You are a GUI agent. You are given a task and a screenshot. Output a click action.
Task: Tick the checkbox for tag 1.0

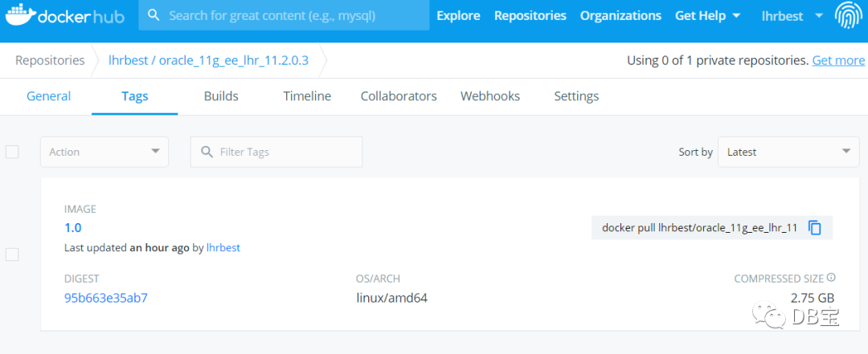12,254
